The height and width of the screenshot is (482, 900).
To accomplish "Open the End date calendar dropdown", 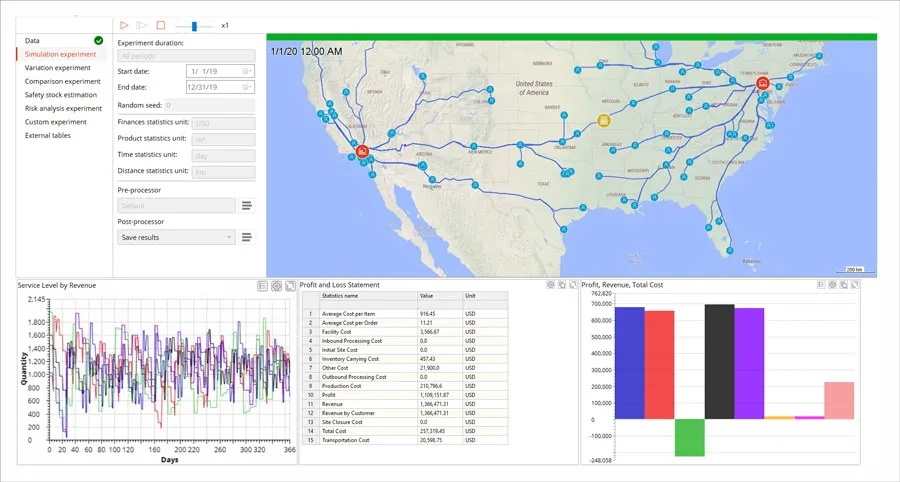I will (247, 87).
